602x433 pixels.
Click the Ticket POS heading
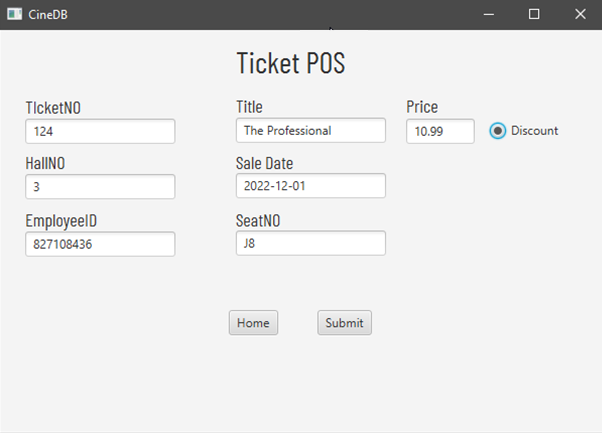click(291, 63)
